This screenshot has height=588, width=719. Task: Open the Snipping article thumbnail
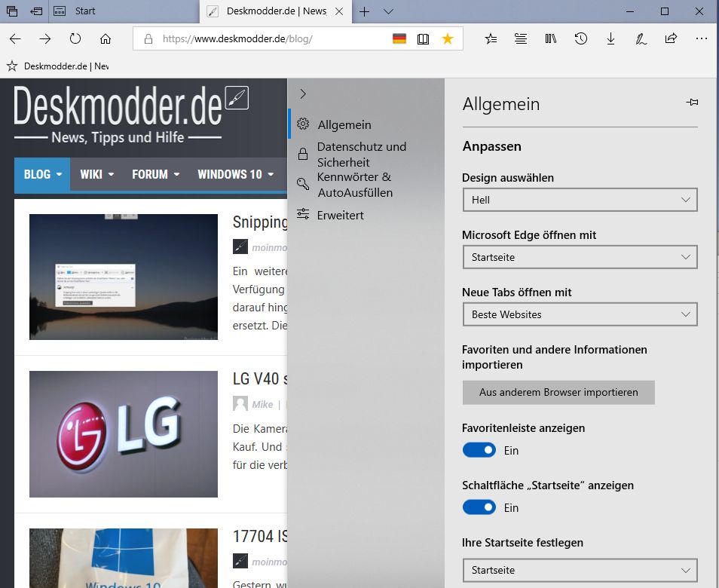point(124,277)
